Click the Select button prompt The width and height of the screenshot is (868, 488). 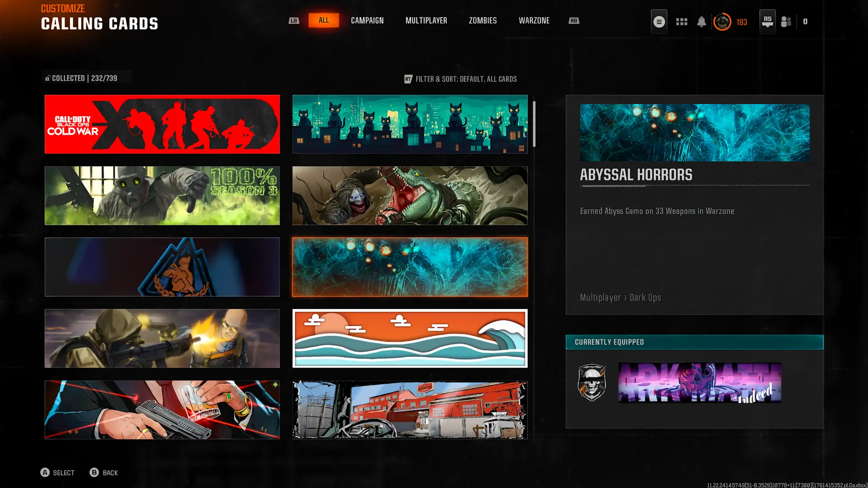[x=57, y=473]
